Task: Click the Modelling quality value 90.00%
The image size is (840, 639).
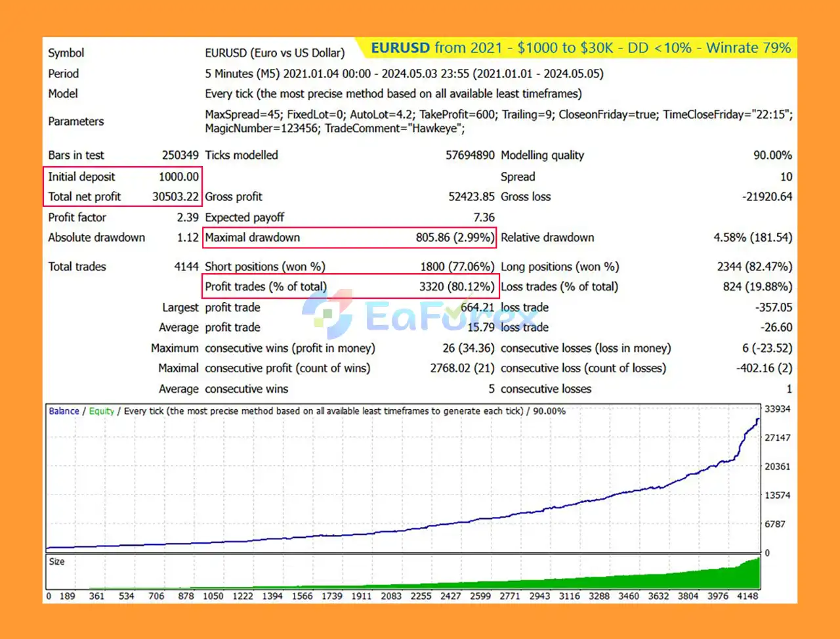Action: tap(772, 156)
